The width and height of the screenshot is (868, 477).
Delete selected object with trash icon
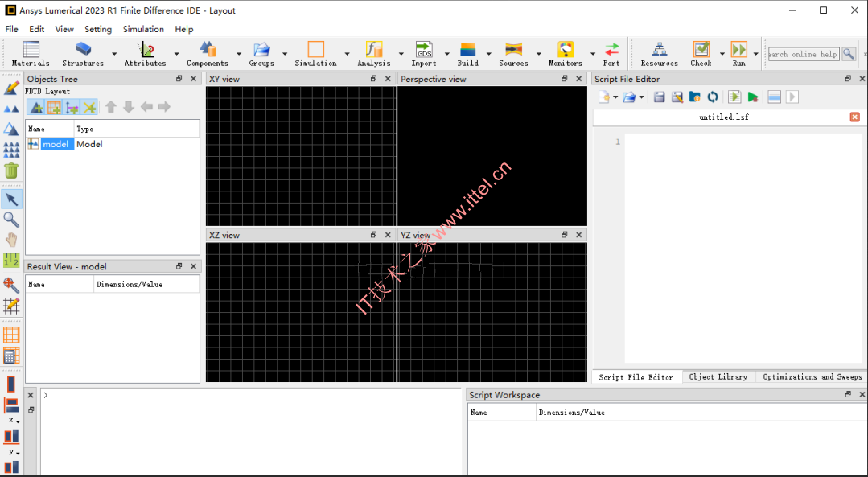11,171
